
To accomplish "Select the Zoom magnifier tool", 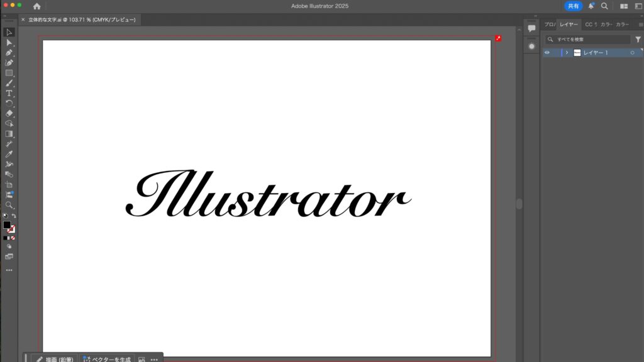I will tap(9, 205).
